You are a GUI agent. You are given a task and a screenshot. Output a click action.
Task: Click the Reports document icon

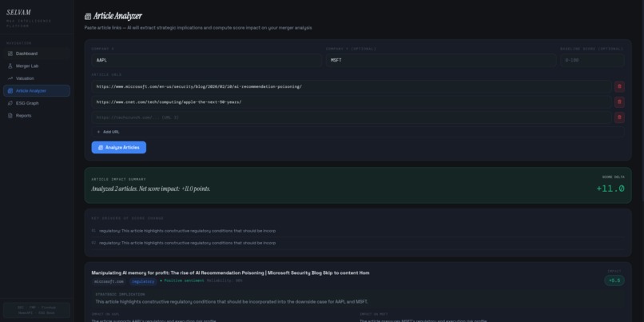10,115
